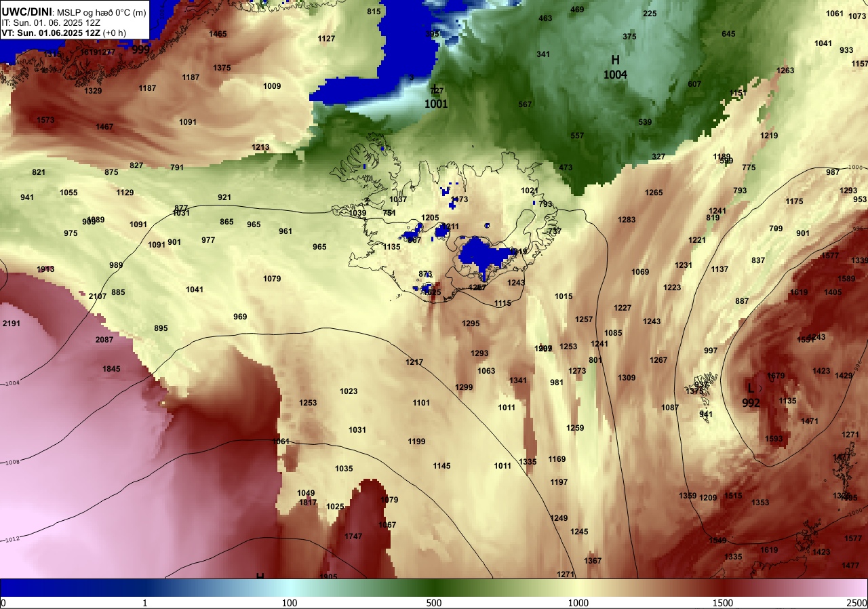Click the color scale label 1000
This screenshot has height=609, width=868.
pos(578,603)
